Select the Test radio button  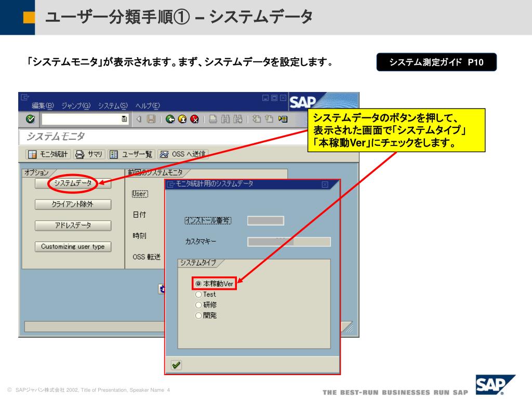click(198, 295)
